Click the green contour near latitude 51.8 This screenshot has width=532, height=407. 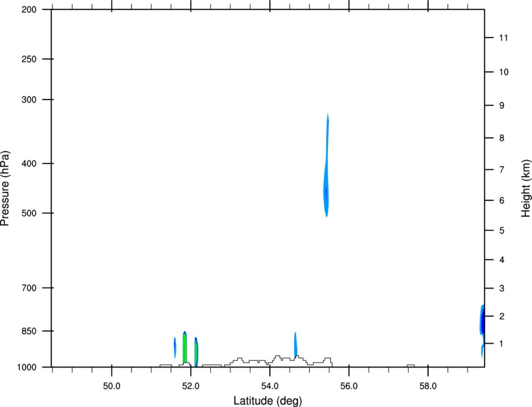(185, 348)
